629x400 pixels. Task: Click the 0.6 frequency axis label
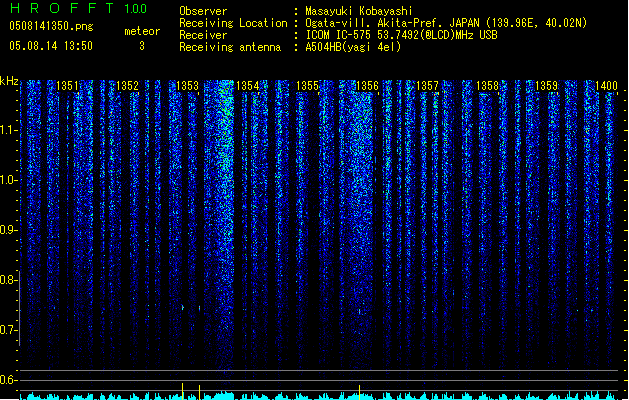pos(8,380)
